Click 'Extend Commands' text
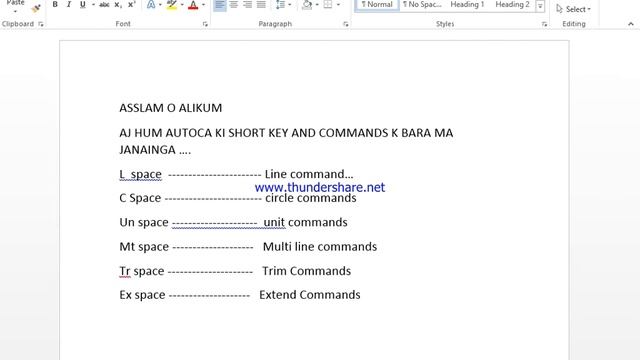The image size is (640, 360). 310,295
